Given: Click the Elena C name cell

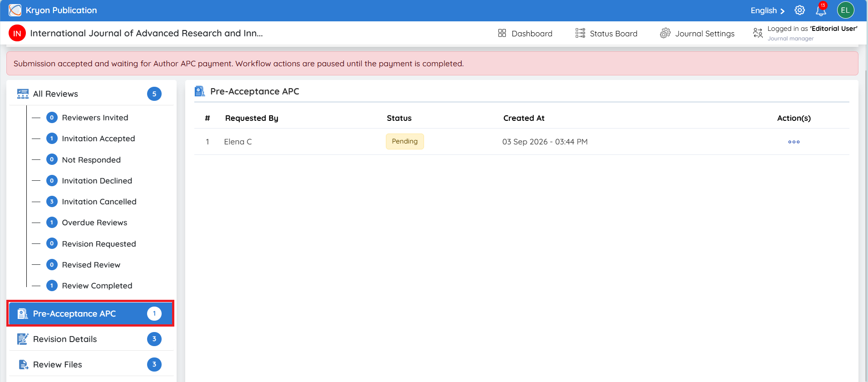Looking at the screenshot, I should pos(238,142).
